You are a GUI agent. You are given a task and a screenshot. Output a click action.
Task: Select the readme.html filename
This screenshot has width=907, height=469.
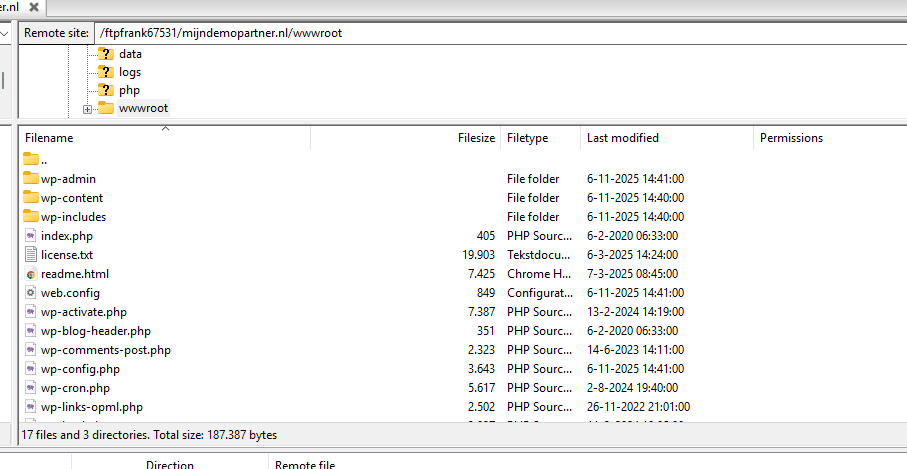[x=75, y=274]
